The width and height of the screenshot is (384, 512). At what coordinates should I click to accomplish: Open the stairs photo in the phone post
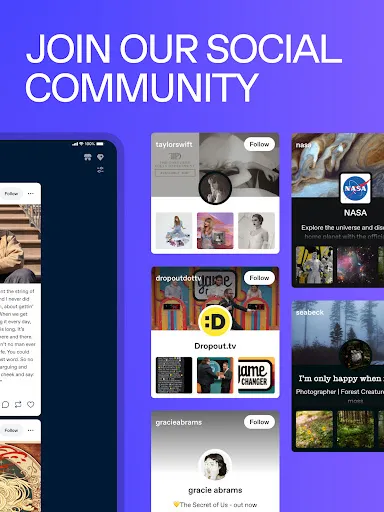coord(20,244)
